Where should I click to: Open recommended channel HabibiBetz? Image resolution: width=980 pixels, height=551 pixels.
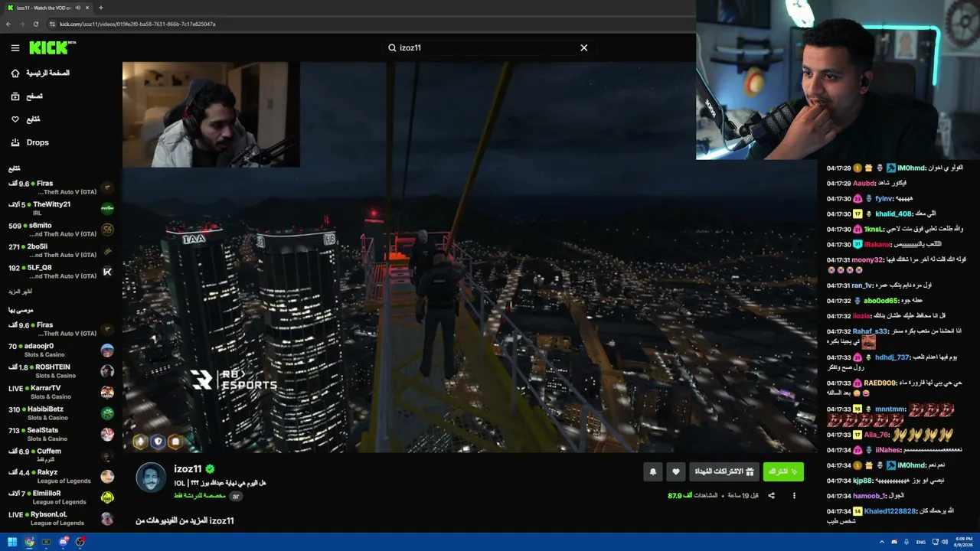[x=61, y=413]
